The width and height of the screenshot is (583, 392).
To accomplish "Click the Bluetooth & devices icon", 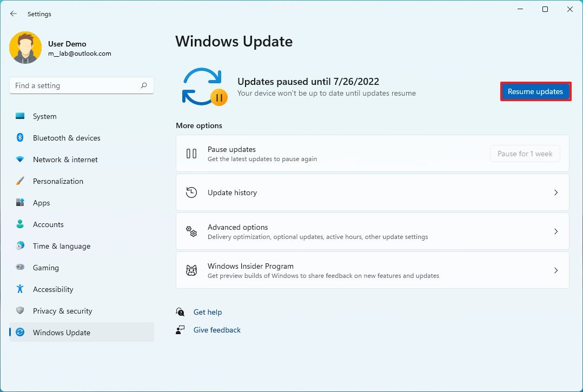I will click(x=20, y=138).
